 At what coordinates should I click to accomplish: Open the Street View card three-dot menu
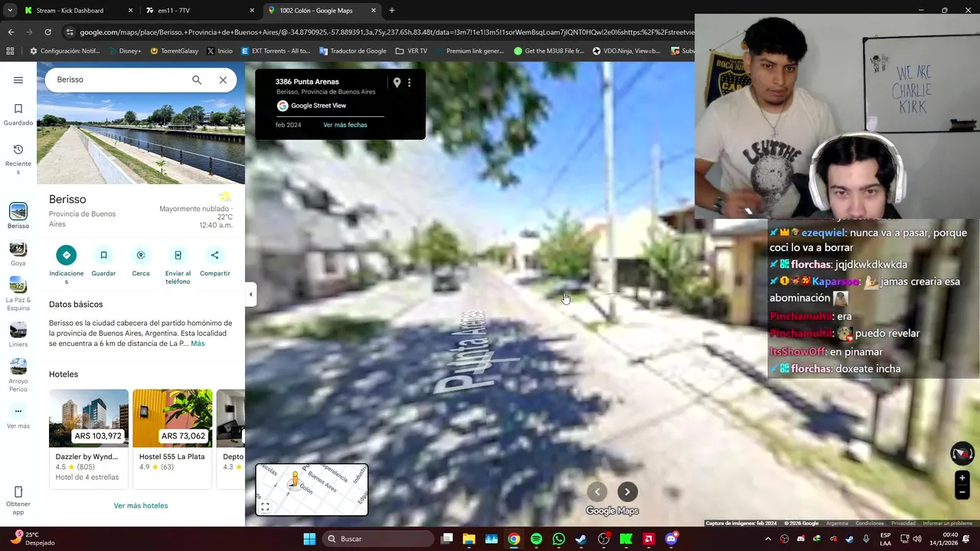(x=410, y=83)
